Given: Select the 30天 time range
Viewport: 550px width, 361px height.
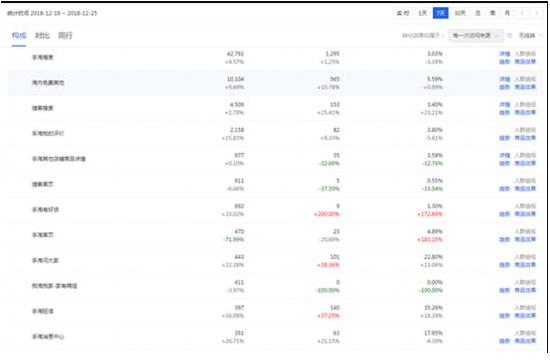Looking at the screenshot, I should point(460,13).
